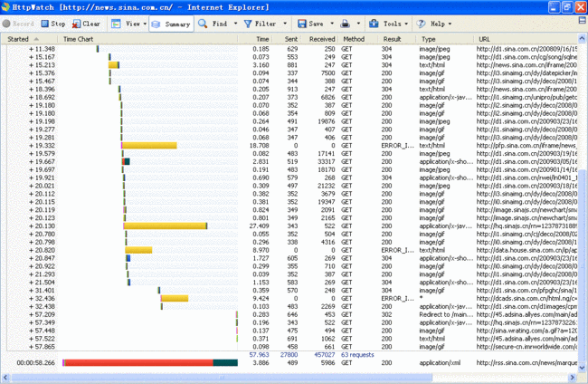588x384 pixels.
Task: Select the 19876 received value
Action: [x=326, y=121]
